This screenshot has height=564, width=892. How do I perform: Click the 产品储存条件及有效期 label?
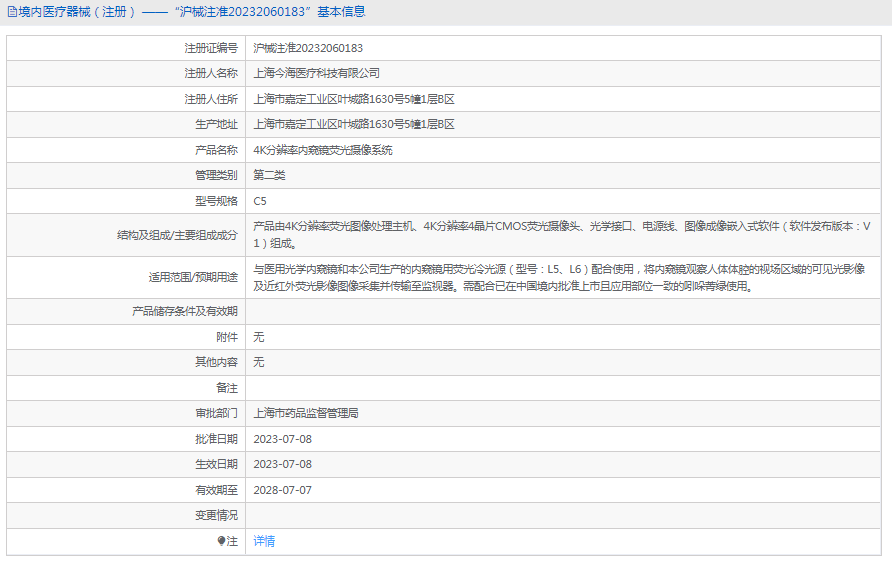click(185, 311)
